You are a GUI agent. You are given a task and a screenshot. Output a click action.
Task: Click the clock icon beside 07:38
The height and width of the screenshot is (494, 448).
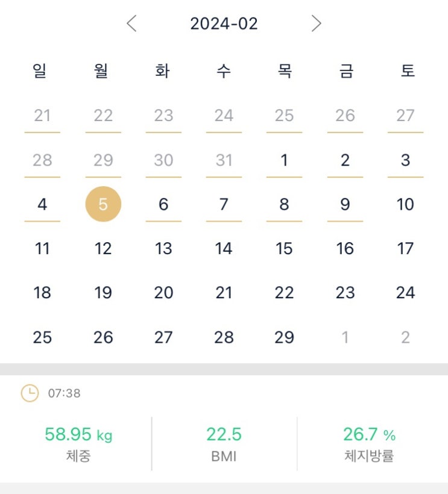29,393
